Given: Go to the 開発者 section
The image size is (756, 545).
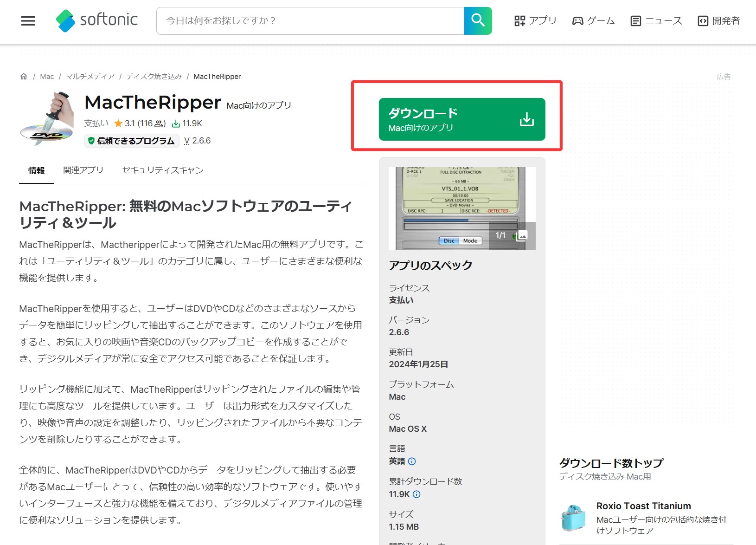Looking at the screenshot, I should [719, 21].
